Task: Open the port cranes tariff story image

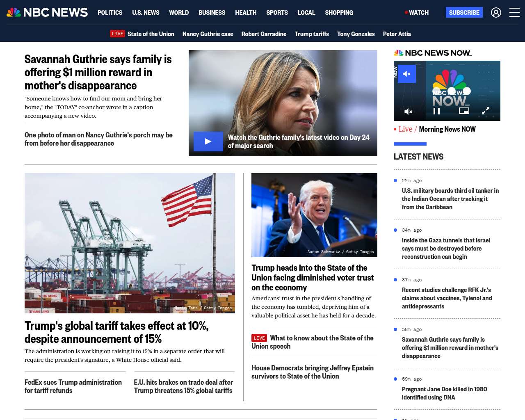Action: 130,243
